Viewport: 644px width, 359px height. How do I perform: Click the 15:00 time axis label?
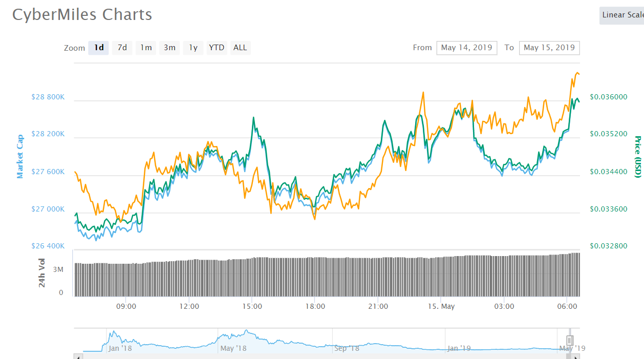(252, 307)
